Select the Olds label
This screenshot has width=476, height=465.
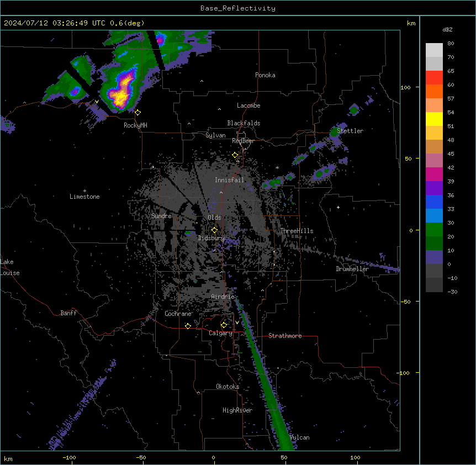[x=214, y=218]
